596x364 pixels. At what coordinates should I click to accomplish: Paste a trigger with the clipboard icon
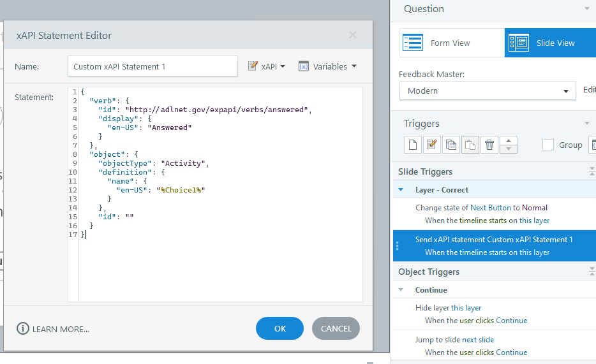click(470, 145)
